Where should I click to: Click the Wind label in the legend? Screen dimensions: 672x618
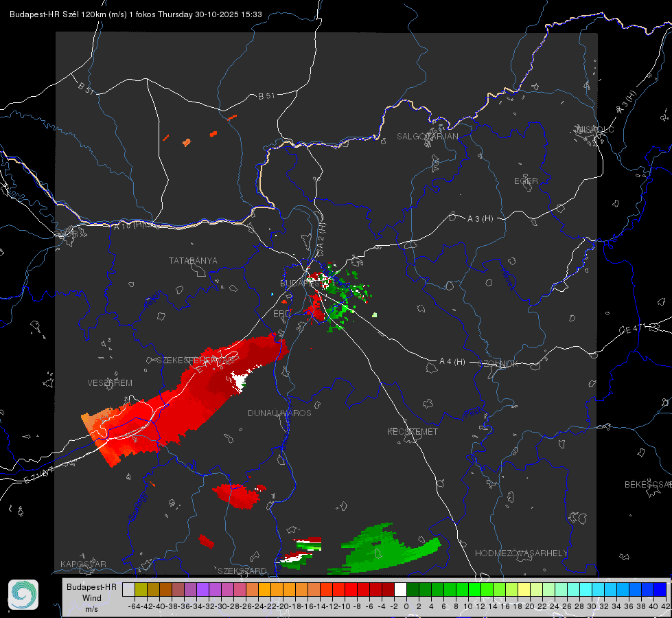pos(92,598)
